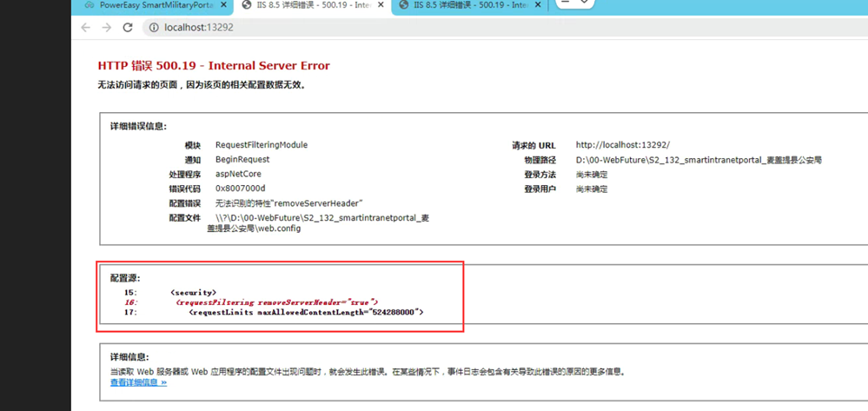
Task: Click the 模块 label
Action: click(x=193, y=145)
